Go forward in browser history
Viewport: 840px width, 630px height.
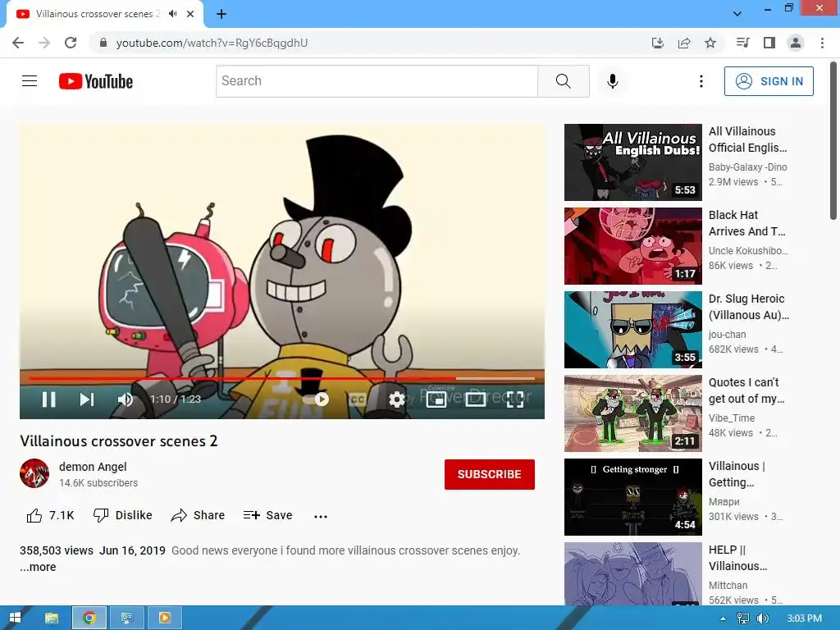[44, 43]
